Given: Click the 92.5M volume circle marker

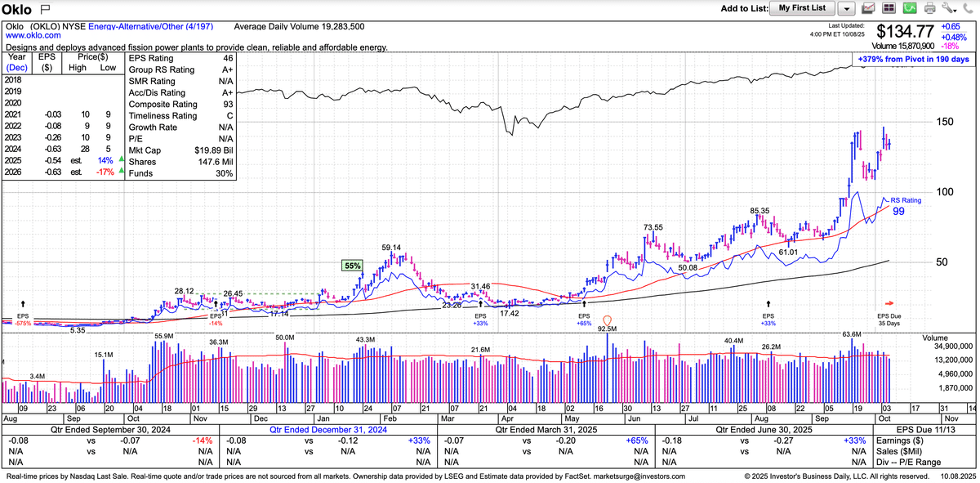Looking at the screenshot, I should pos(607,320).
